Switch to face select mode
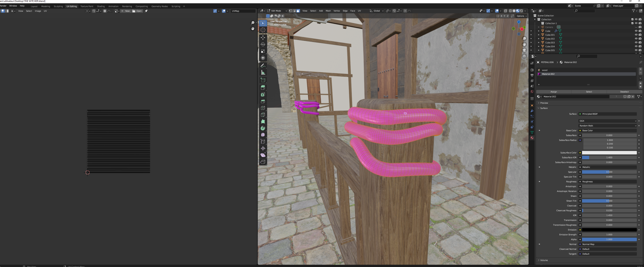 (298, 11)
